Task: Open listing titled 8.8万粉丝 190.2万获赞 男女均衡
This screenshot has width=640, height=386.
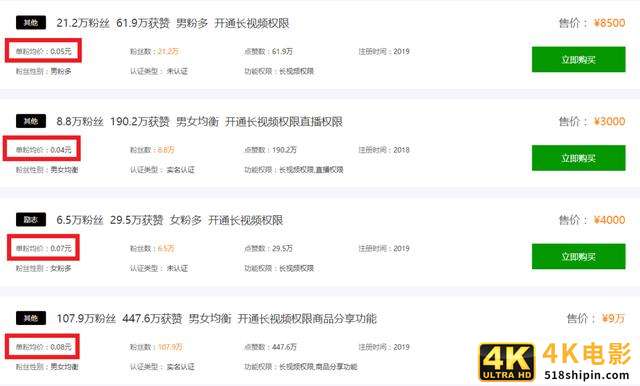Action: point(200,121)
